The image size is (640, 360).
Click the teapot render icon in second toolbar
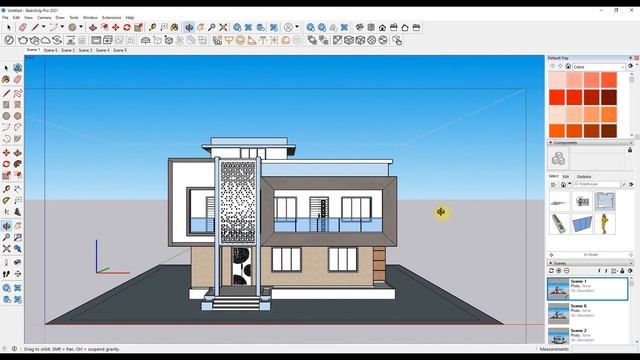coord(23,40)
